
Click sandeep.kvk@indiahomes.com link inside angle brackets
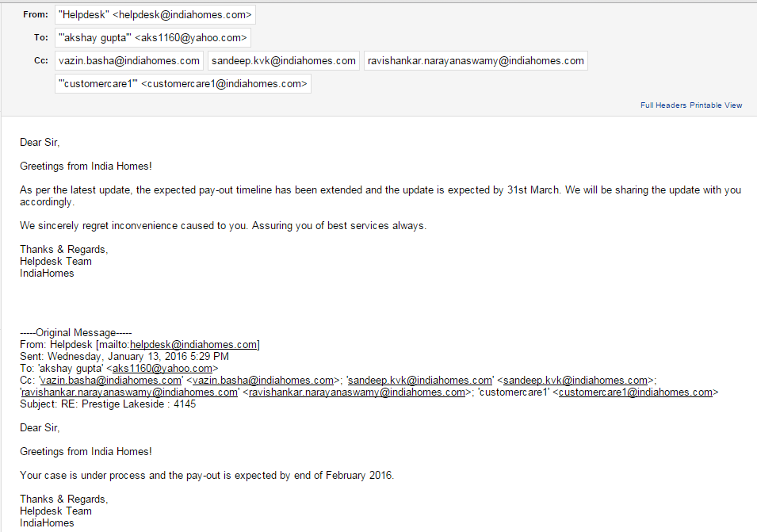coord(575,381)
